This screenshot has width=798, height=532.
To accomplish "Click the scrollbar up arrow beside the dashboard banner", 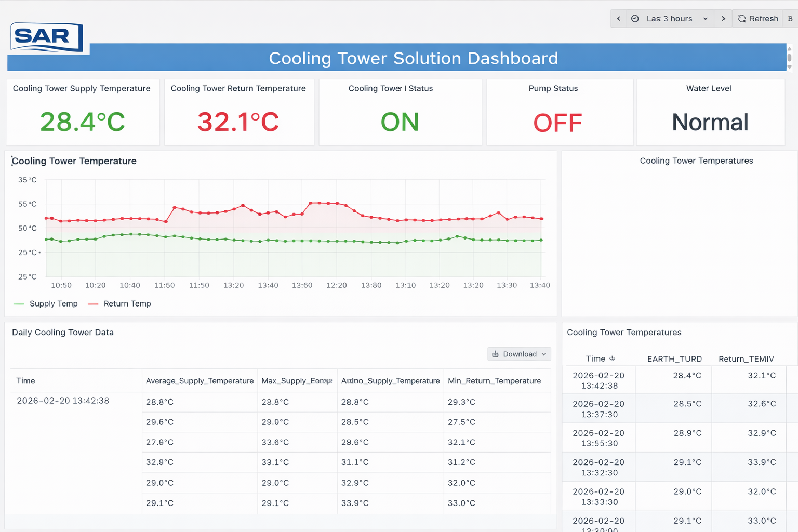I will pos(789,49).
